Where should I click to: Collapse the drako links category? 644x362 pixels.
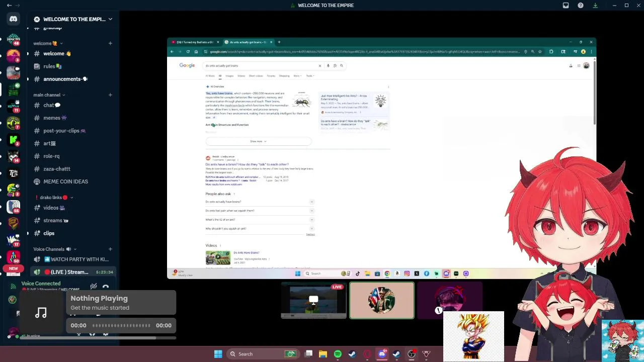(54, 198)
